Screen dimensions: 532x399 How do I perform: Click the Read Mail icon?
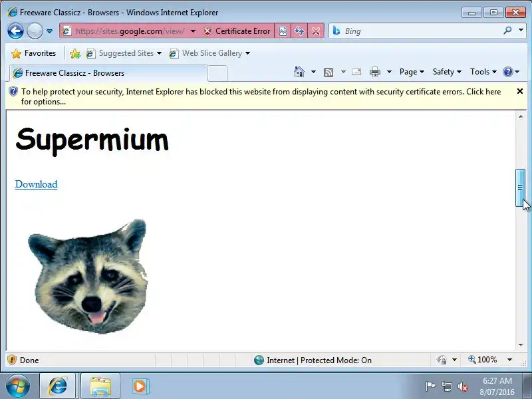pos(356,72)
